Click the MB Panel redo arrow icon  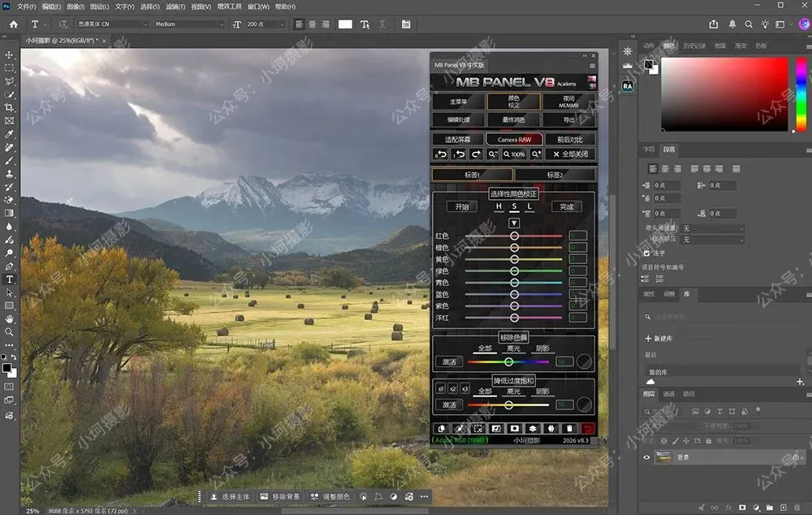pos(476,154)
